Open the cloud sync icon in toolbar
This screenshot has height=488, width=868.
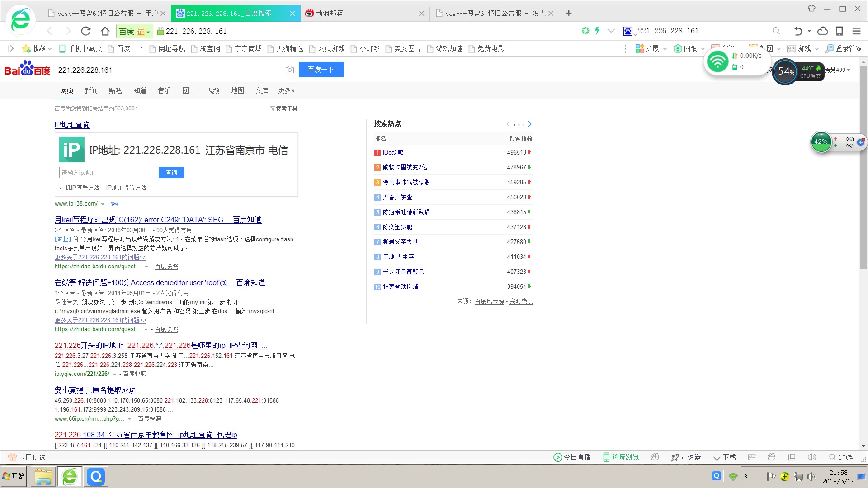coord(823,31)
